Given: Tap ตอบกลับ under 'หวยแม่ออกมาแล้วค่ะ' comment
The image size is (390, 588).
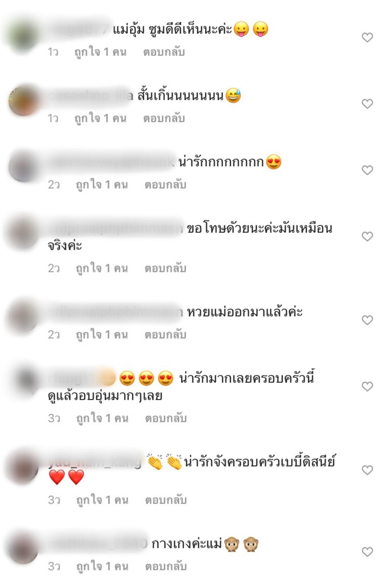Looking at the screenshot, I should pyautogui.click(x=165, y=335).
